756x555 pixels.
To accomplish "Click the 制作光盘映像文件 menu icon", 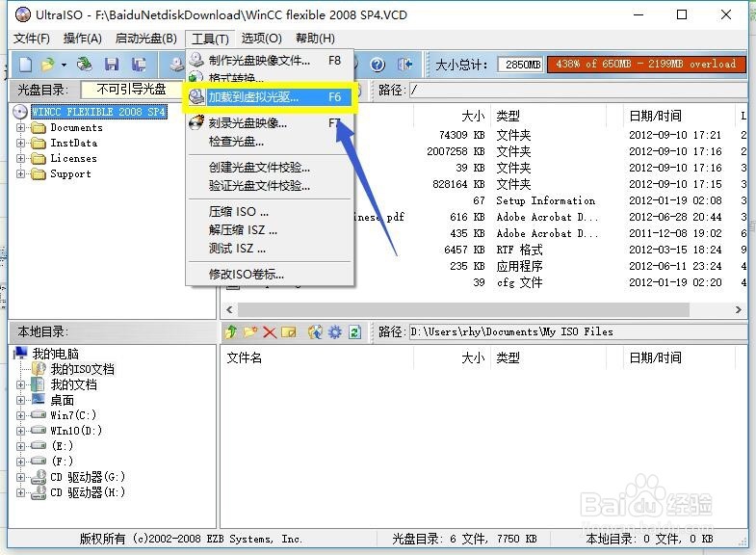I will click(x=196, y=60).
